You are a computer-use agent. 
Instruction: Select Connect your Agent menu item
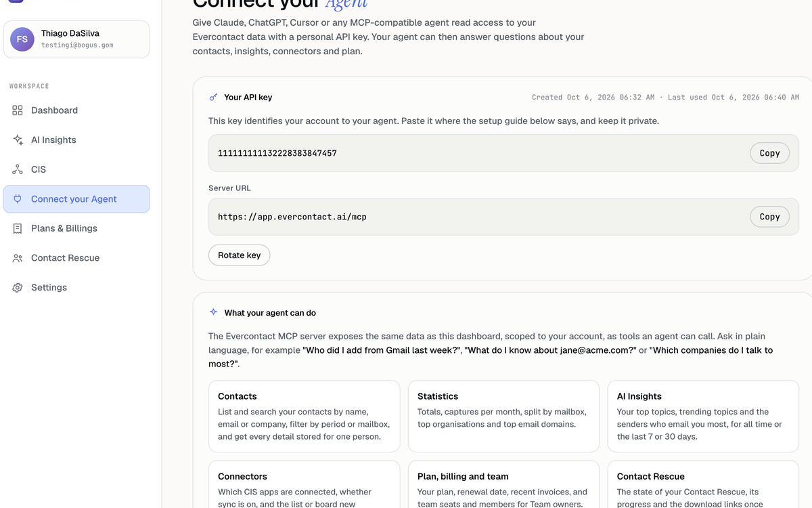click(x=76, y=199)
